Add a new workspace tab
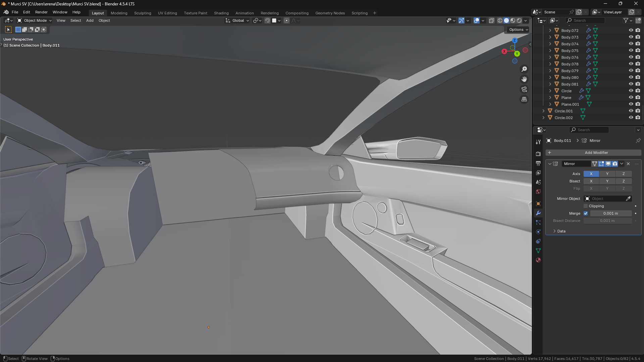644x362 pixels. tap(375, 13)
